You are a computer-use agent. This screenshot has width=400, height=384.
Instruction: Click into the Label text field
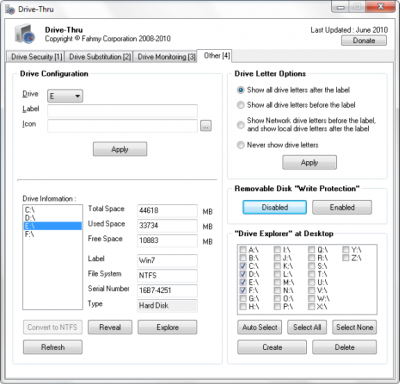tap(122, 111)
